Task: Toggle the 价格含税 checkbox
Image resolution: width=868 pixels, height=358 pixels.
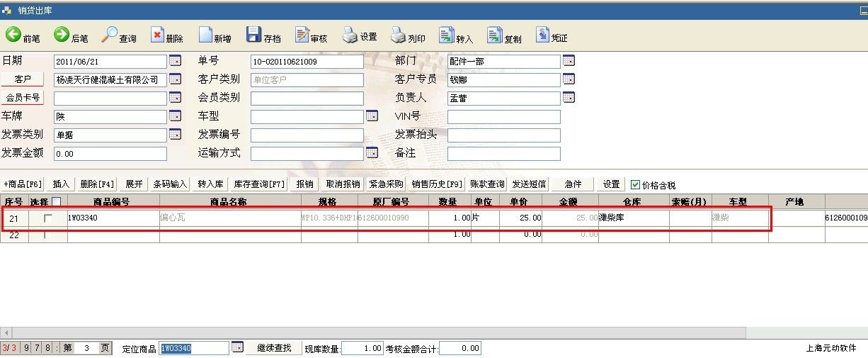Action: [x=635, y=184]
